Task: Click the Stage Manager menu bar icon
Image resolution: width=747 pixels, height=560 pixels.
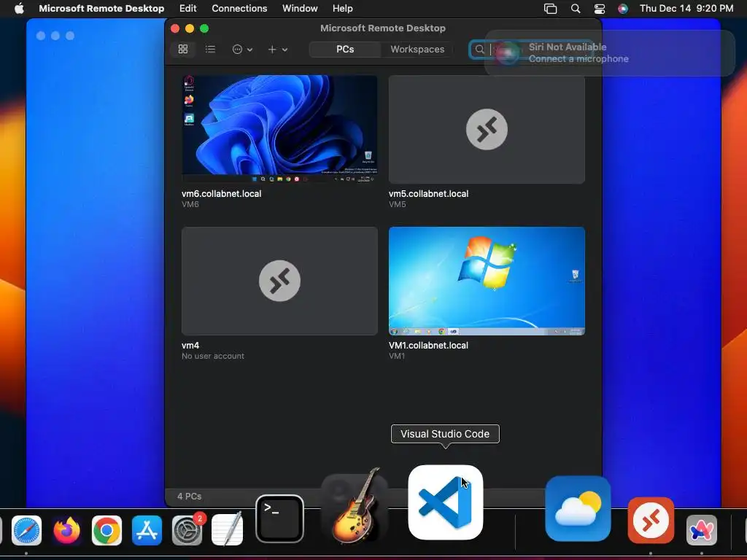Action: tap(550, 9)
